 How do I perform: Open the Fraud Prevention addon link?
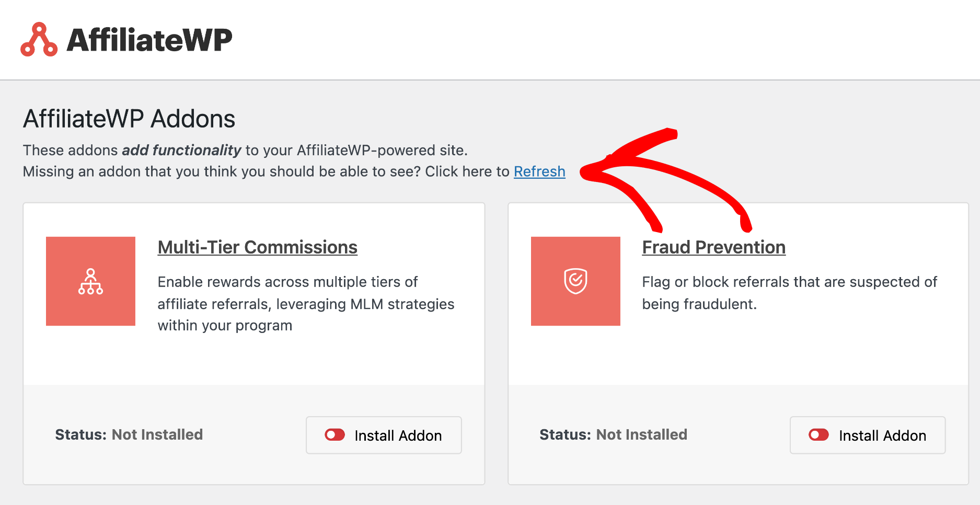pyautogui.click(x=713, y=247)
